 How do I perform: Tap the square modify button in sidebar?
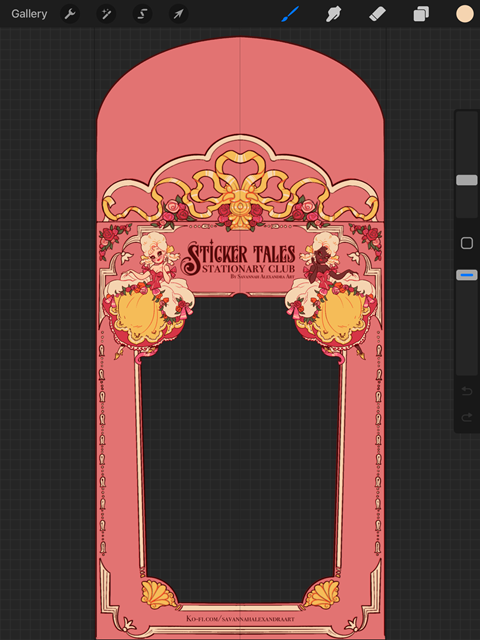click(x=467, y=243)
